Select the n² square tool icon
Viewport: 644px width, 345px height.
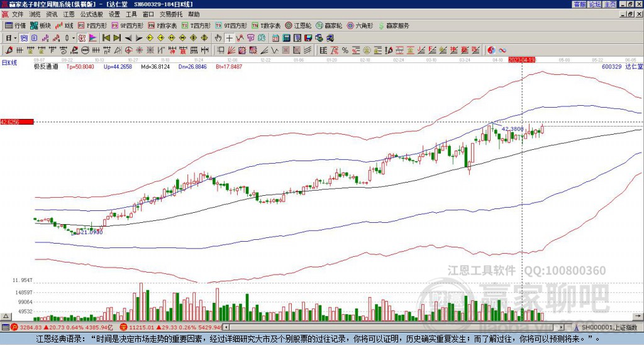[107, 50]
